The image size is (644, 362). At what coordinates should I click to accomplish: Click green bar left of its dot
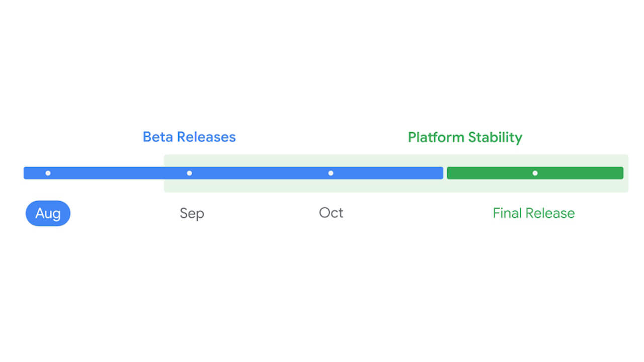tap(489, 173)
